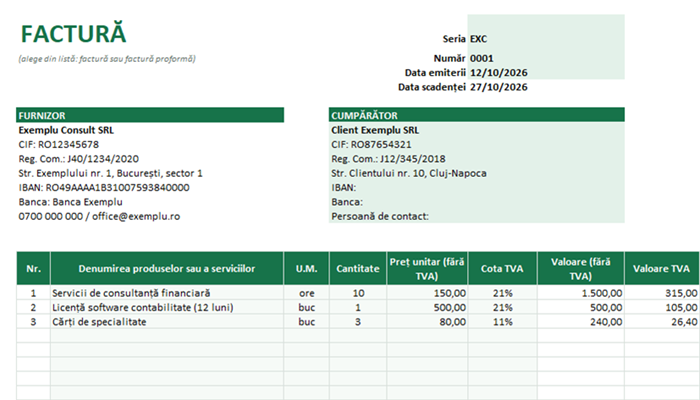This screenshot has height=400, width=700.
Task: Click the buyer's empty IBAN field
Action: pyautogui.click(x=477, y=187)
